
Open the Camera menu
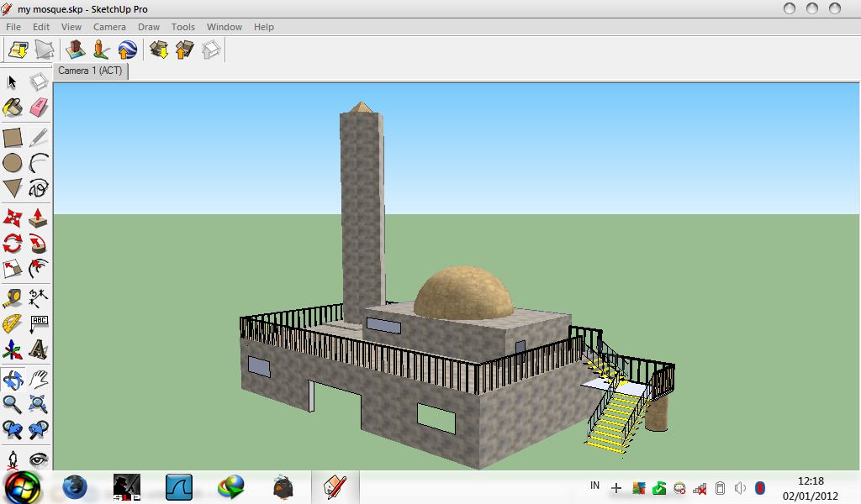tap(109, 27)
